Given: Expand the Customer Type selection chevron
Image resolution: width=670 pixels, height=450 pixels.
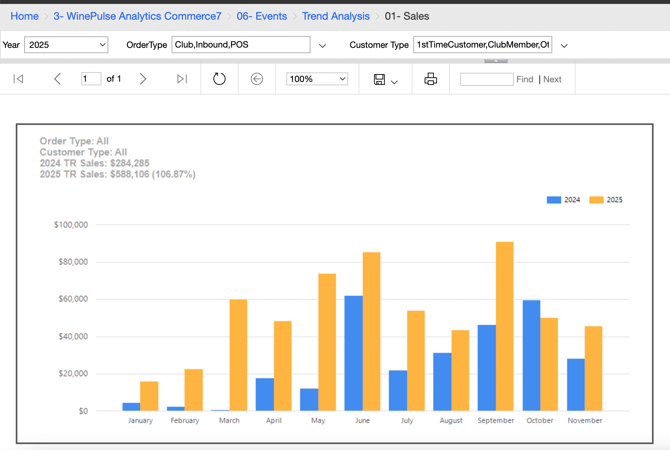Looking at the screenshot, I should click(x=564, y=46).
